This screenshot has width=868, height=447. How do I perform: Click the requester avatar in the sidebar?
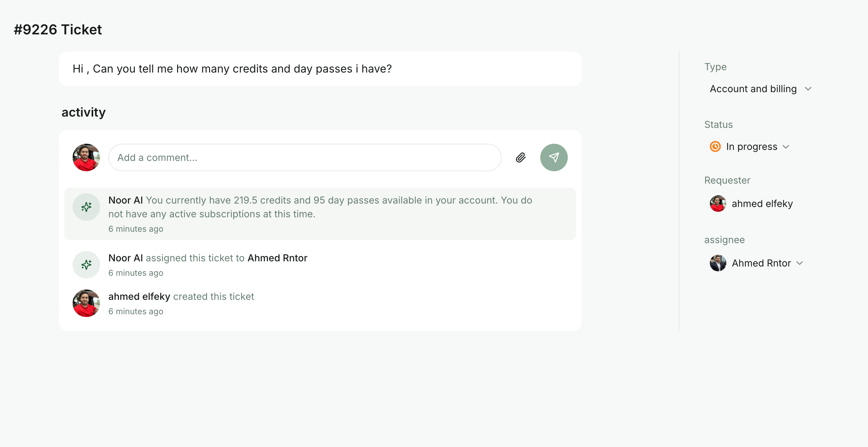[718, 204]
